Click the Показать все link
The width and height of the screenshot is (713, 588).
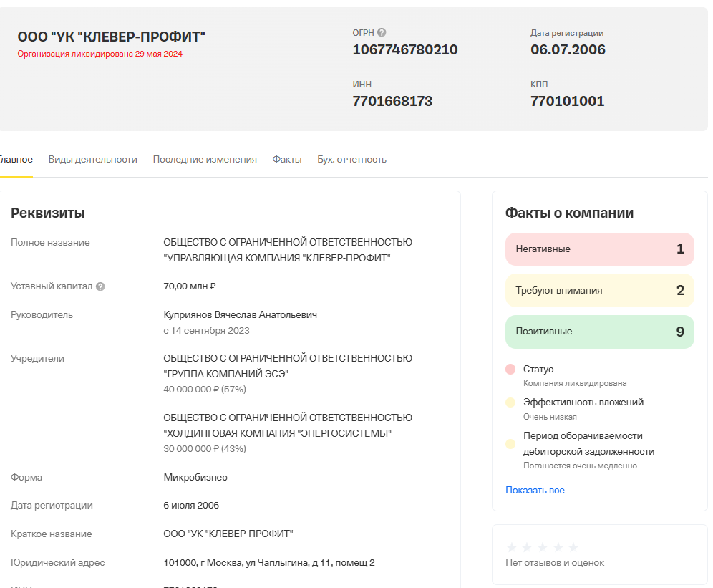(533, 490)
